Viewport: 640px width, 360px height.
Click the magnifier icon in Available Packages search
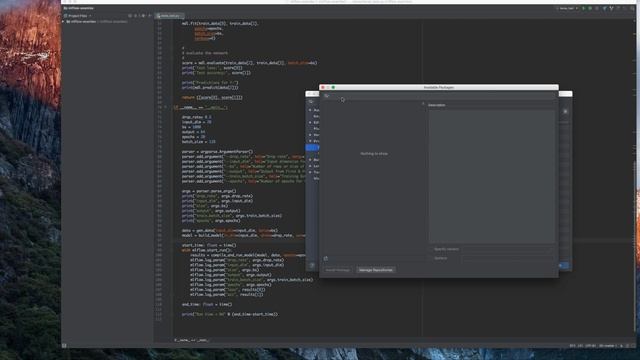326,96
